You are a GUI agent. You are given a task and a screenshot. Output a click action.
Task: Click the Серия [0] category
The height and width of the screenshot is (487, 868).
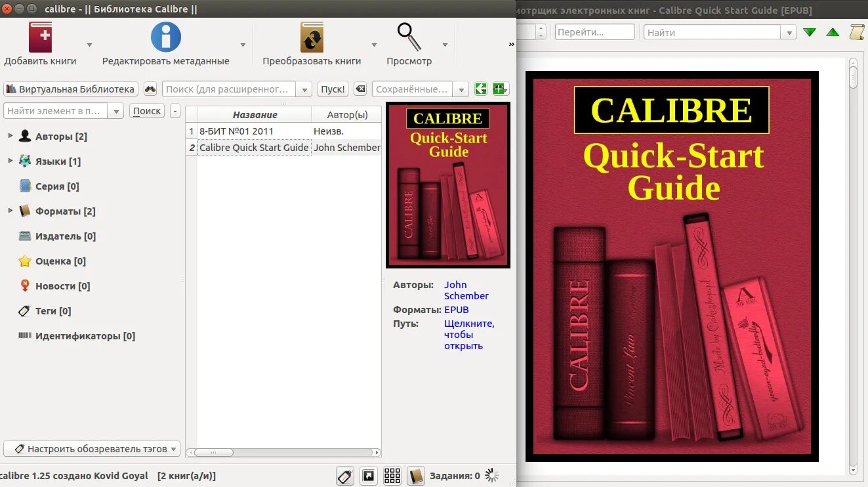57,186
